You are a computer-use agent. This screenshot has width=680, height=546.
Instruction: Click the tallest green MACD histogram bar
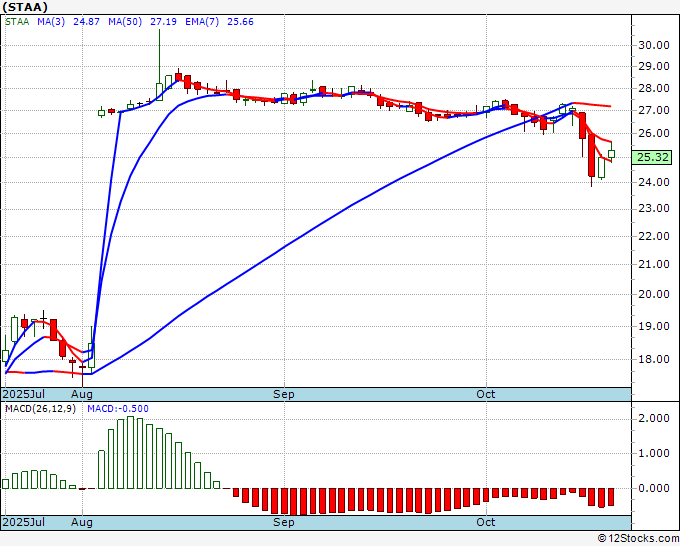(131, 453)
